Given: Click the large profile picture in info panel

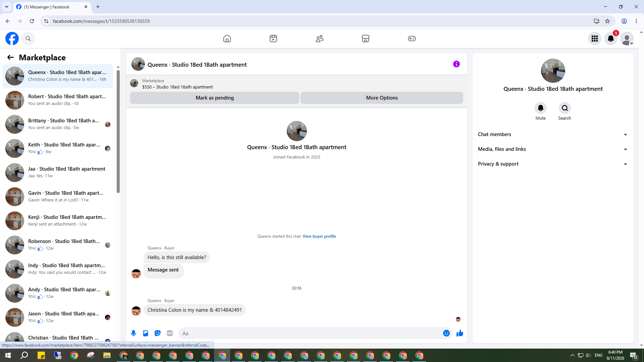Looking at the screenshot, I should 553,71.
